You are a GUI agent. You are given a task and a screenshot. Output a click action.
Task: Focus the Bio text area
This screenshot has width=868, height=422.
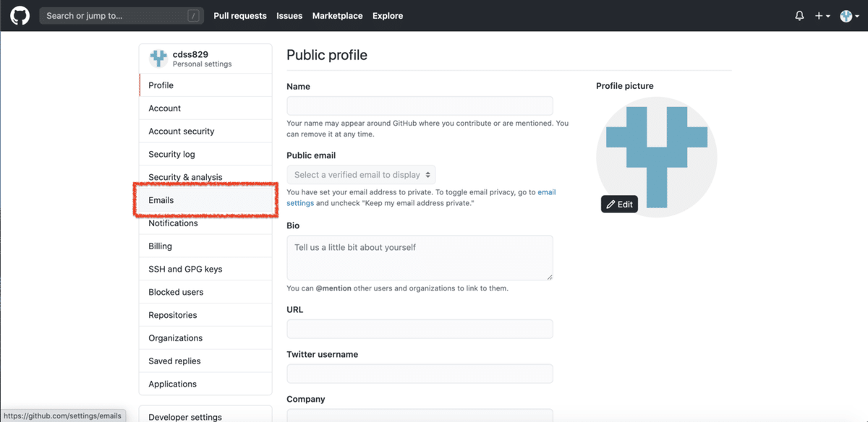(420, 257)
